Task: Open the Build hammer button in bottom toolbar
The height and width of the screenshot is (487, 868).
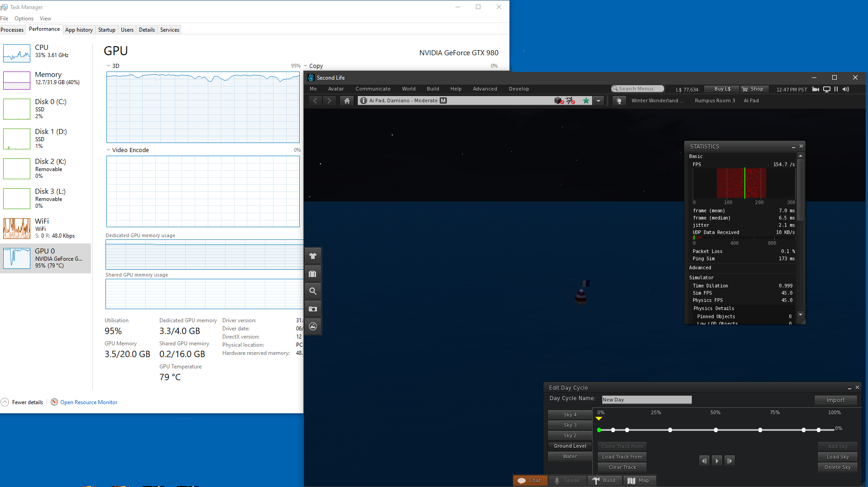Action: (604, 481)
